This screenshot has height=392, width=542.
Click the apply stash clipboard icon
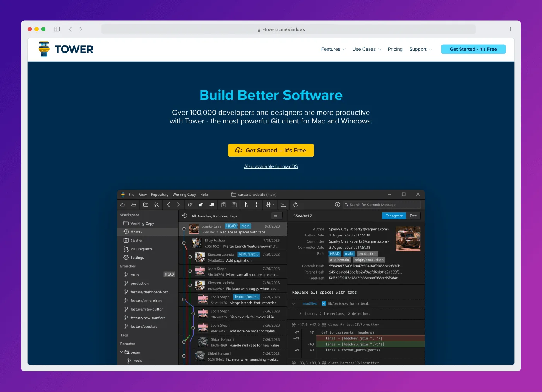234,205
